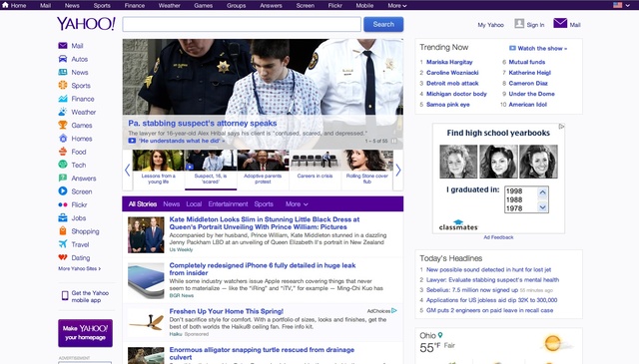Select the Flickr dots icon
Viewport: 639px width, 364px height.
pyautogui.click(x=63, y=204)
